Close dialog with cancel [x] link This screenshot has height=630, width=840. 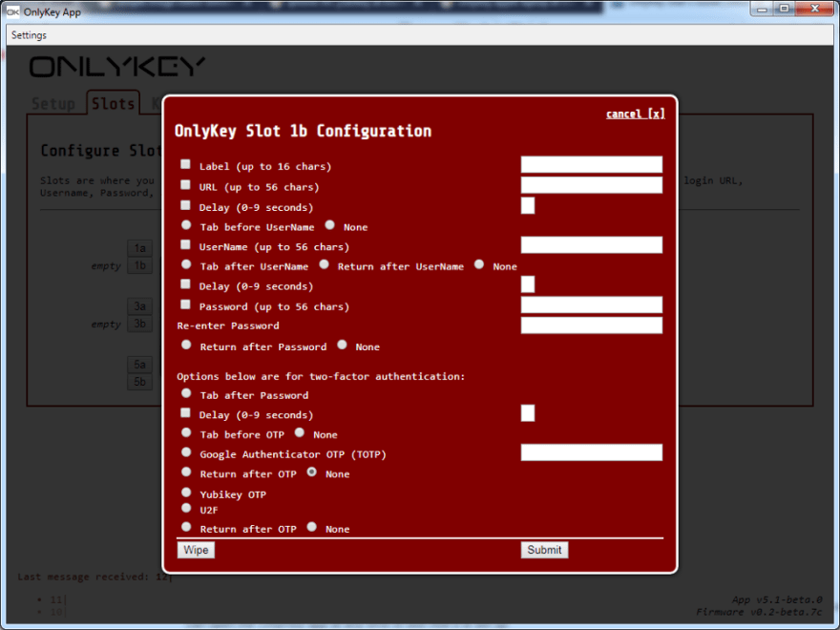pos(636,115)
